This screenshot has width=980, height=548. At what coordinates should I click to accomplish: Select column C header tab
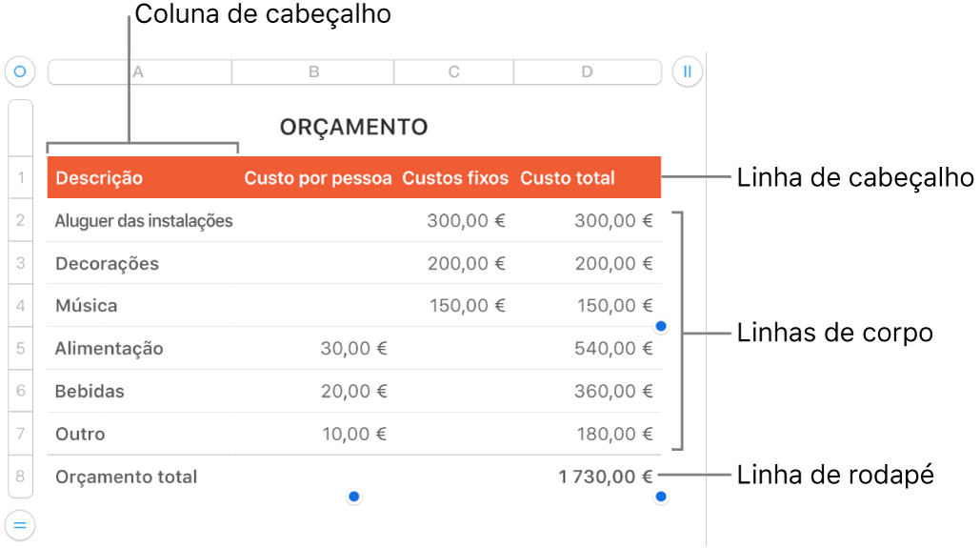click(x=454, y=72)
